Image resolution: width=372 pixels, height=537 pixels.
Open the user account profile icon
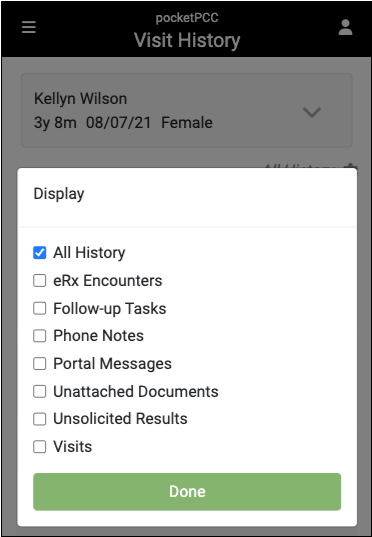click(345, 27)
